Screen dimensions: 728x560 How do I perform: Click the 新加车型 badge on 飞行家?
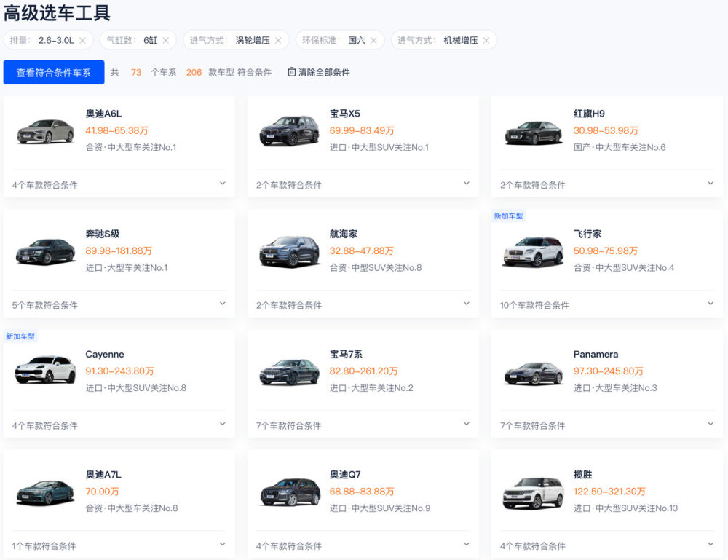(508, 216)
